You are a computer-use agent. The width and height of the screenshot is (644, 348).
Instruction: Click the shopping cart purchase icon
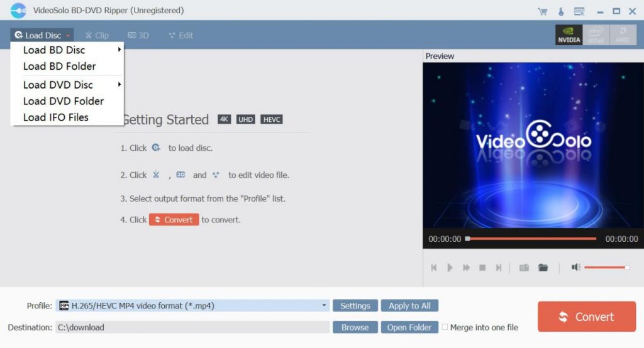pos(542,11)
